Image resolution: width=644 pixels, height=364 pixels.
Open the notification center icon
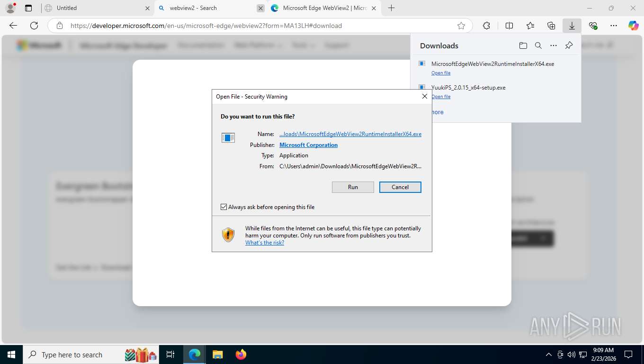coord(628,355)
